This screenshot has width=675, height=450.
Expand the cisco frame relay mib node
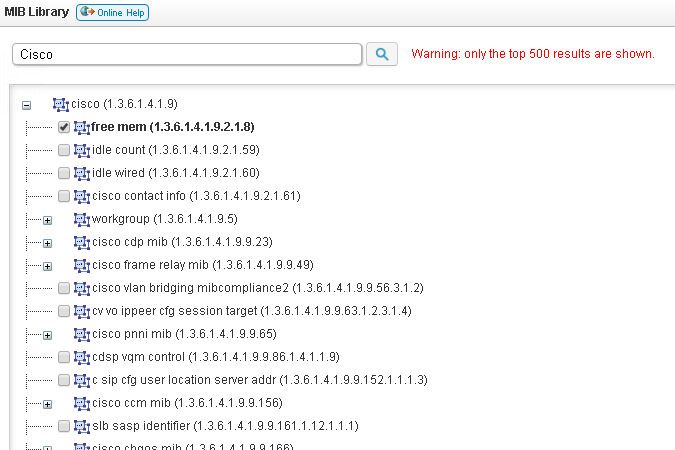47,266
